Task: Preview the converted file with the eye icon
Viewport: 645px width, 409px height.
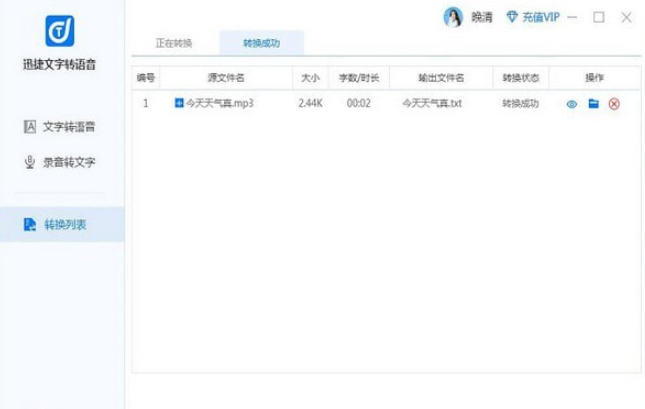Action: (572, 104)
